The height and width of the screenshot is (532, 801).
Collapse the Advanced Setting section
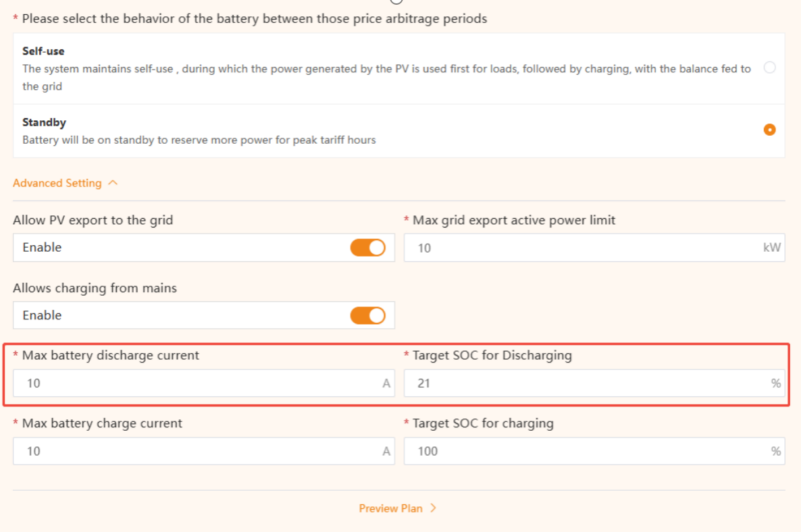click(x=57, y=183)
